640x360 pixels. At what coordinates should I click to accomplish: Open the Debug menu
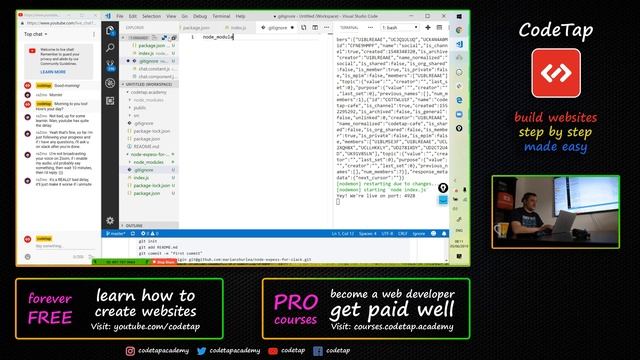[200, 16]
